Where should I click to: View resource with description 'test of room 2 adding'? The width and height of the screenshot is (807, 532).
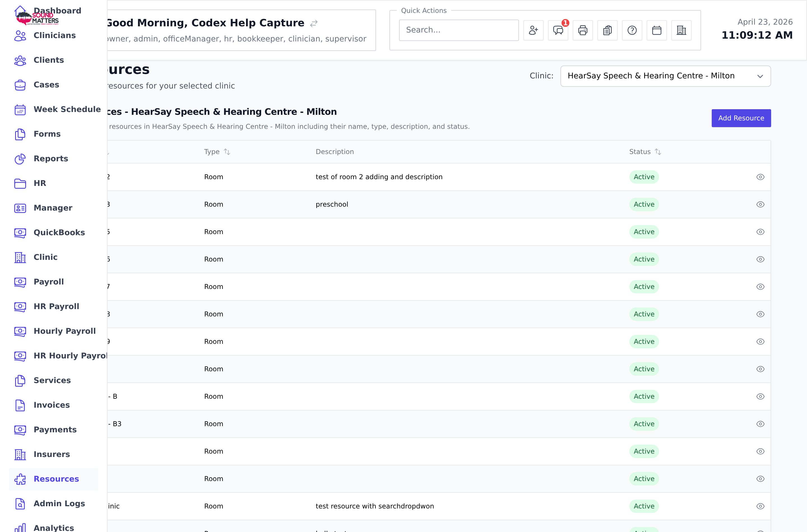pos(760,177)
